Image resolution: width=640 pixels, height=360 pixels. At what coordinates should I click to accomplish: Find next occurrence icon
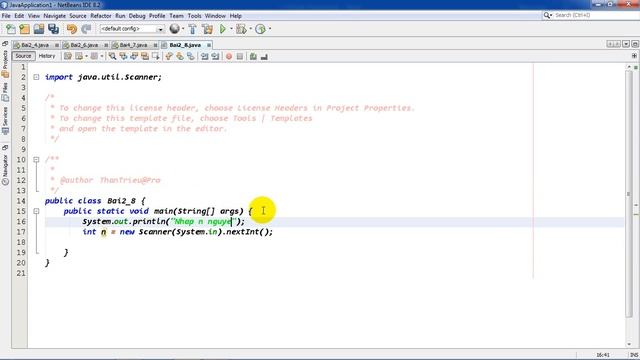click(x=134, y=56)
